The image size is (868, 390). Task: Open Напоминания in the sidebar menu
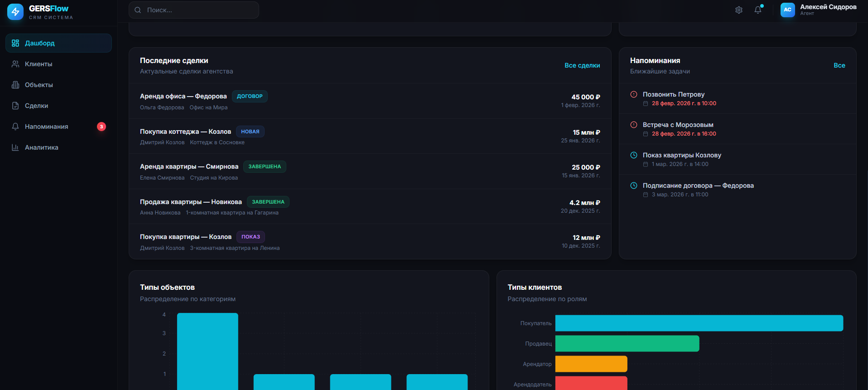pyautogui.click(x=46, y=127)
